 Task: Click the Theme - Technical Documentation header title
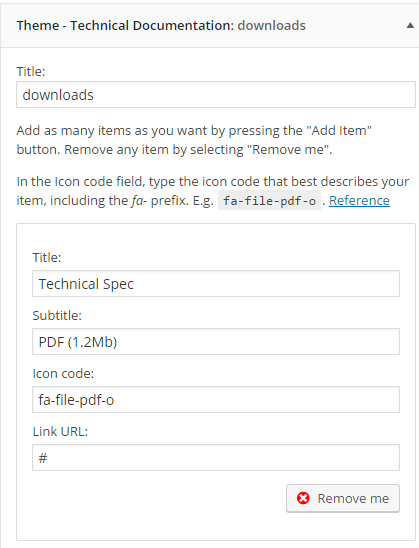tap(125, 26)
